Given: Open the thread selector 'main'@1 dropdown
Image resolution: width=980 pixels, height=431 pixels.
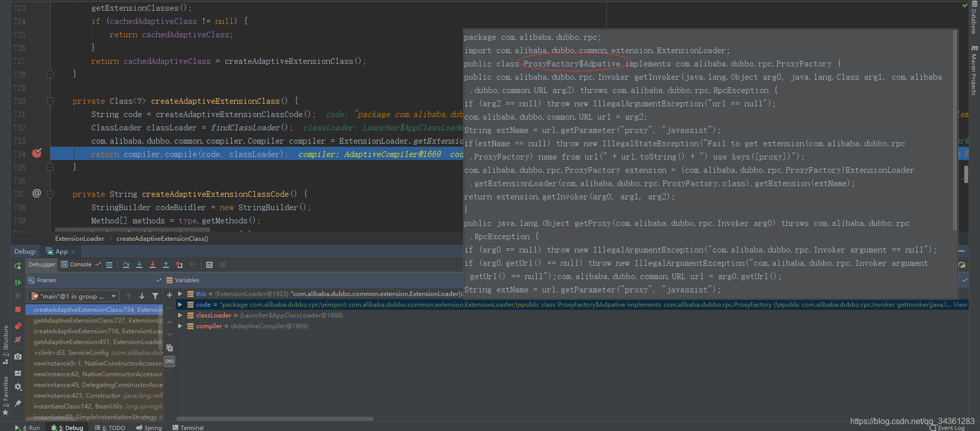Looking at the screenshot, I should point(74,296).
